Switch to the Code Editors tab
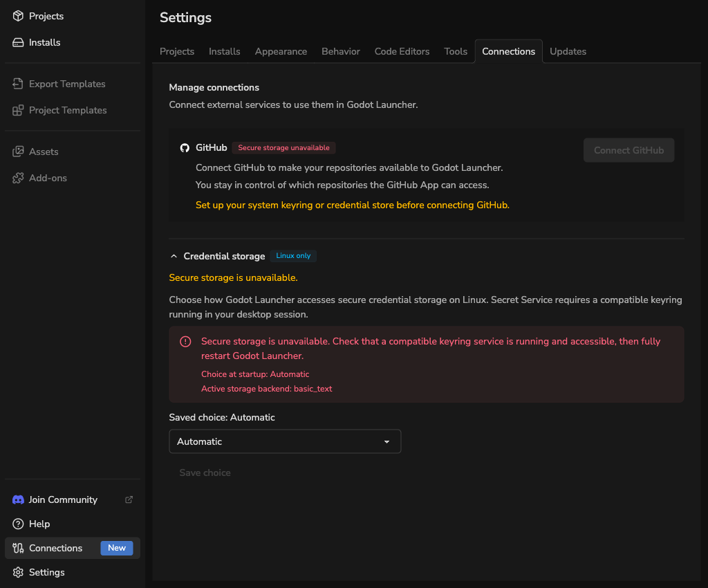Screen dimensions: 708x588 click(x=402, y=51)
